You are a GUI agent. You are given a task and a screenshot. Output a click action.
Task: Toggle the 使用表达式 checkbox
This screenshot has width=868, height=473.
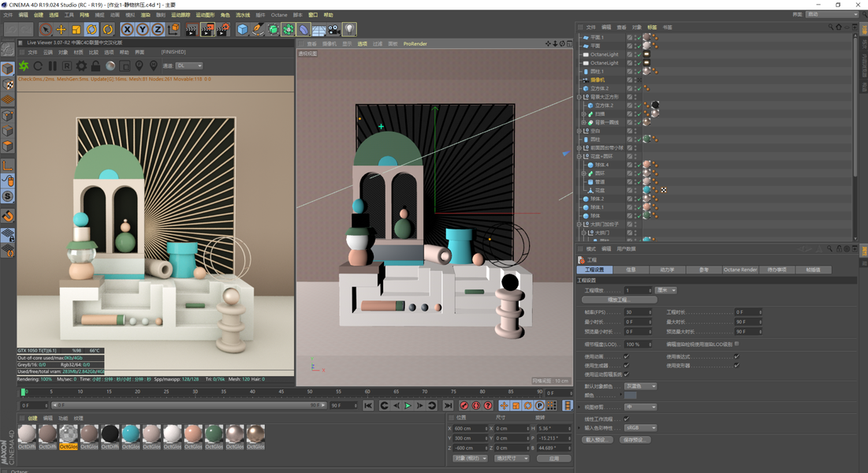[737, 356]
